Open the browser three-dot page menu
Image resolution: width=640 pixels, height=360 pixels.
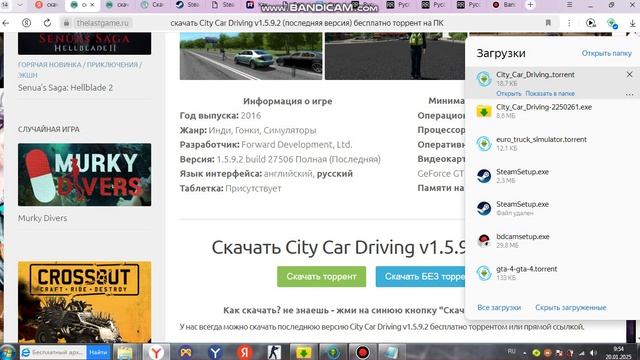tap(569, 23)
